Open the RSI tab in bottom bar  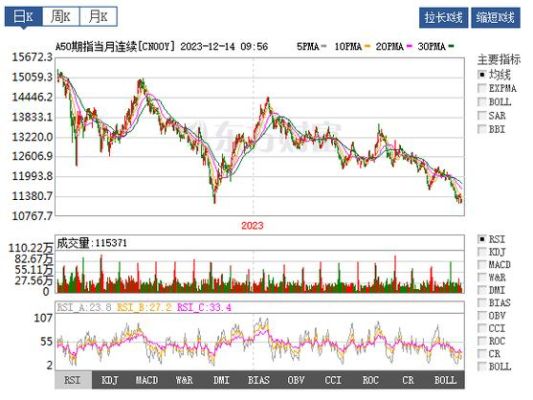(x=73, y=380)
